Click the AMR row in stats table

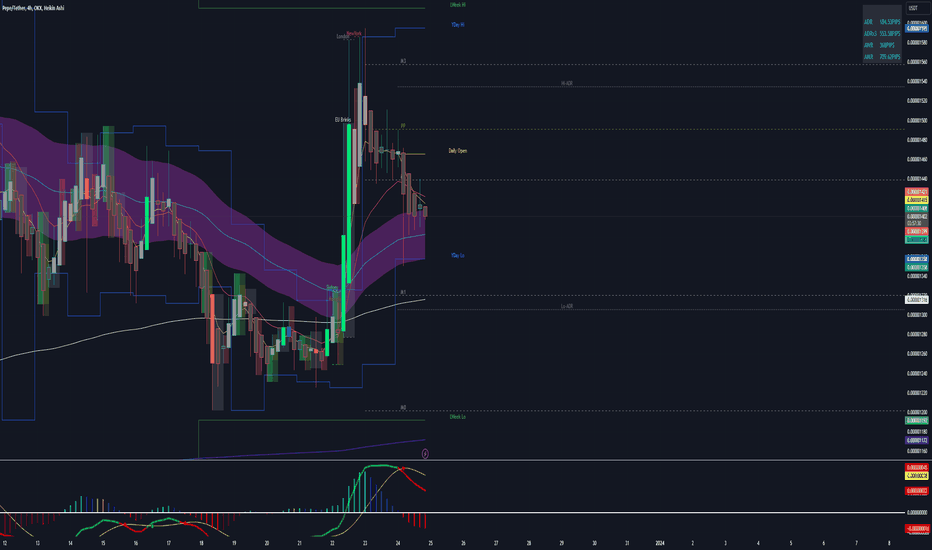tap(881, 57)
